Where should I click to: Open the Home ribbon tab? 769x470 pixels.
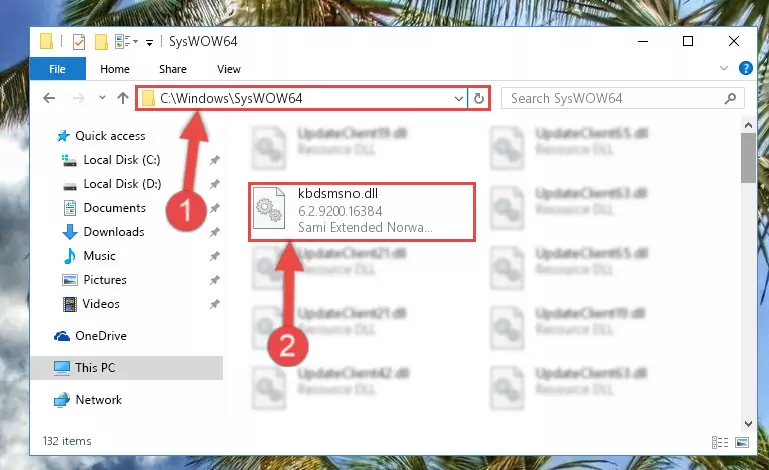(115, 69)
